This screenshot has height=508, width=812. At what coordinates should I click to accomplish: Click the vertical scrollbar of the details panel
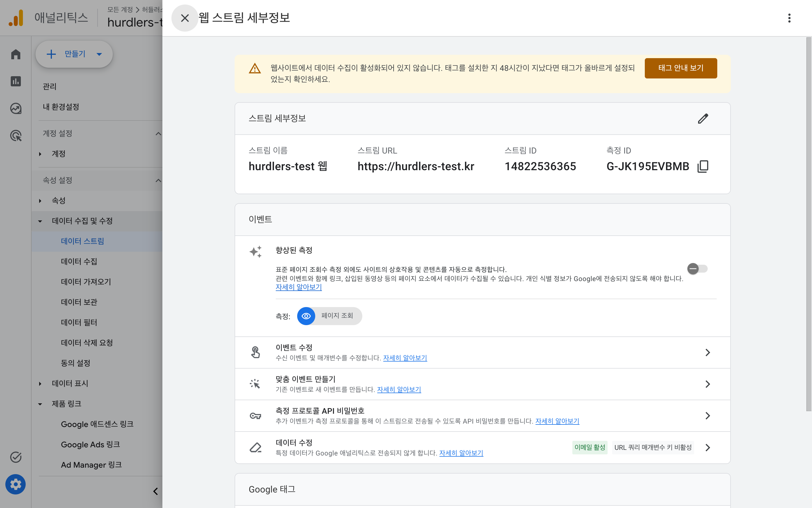[809, 224]
